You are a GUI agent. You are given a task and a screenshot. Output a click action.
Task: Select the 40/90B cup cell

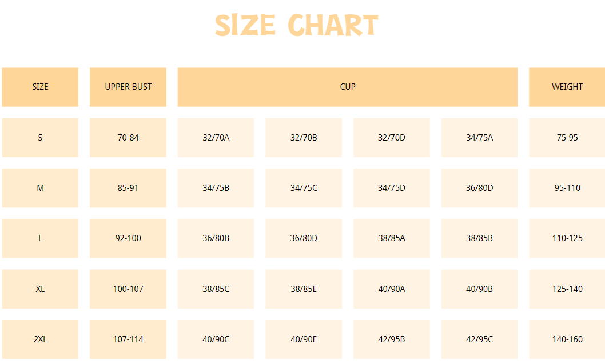(480, 289)
